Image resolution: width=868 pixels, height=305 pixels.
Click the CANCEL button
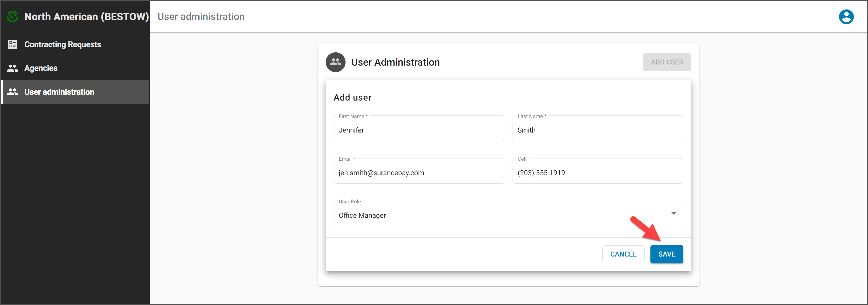click(623, 254)
